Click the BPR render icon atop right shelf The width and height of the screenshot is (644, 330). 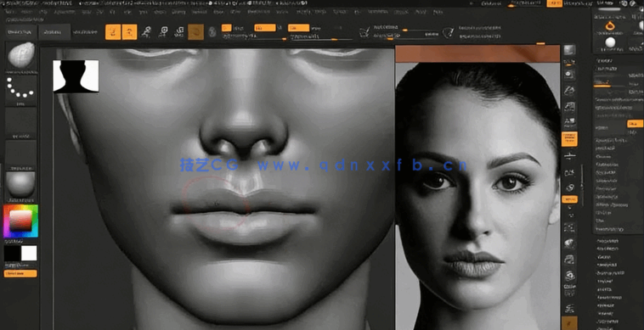(x=569, y=50)
